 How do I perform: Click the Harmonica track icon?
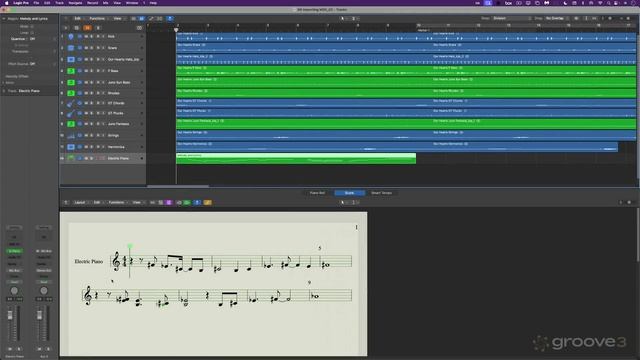pyautogui.click(x=71, y=147)
